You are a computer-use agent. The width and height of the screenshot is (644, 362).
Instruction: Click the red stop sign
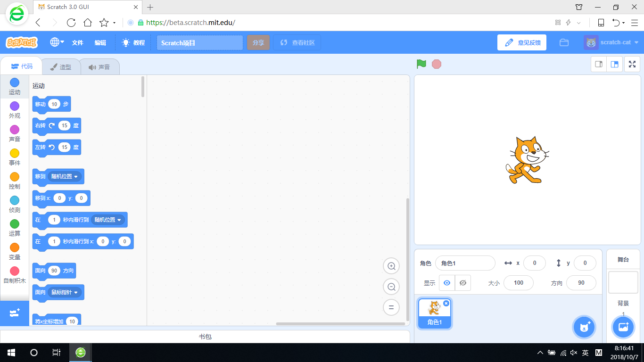[x=436, y=64]
